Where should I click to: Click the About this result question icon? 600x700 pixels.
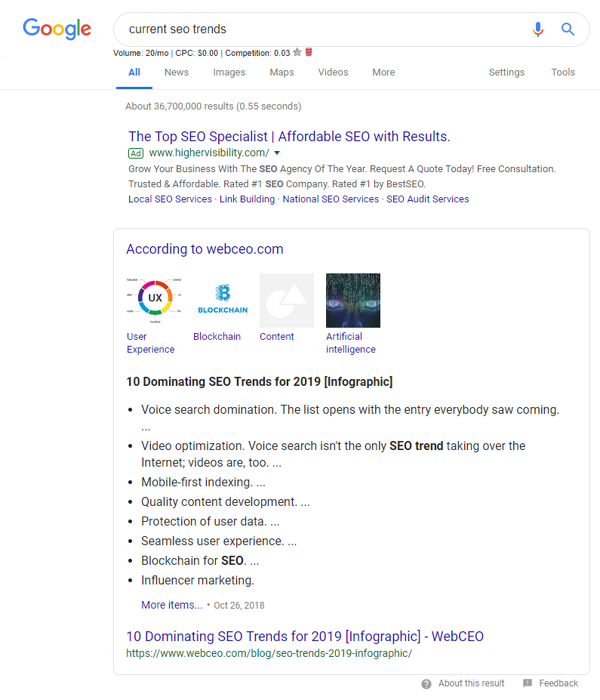point(426,683)
